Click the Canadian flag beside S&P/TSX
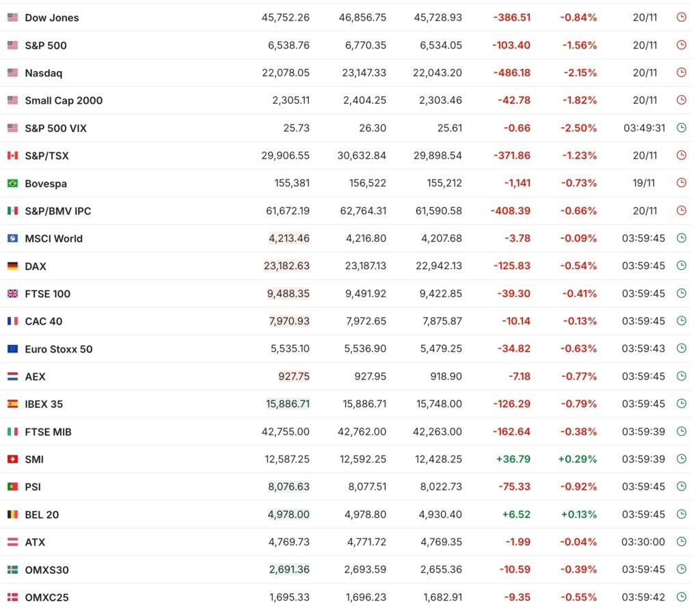Screen dimensions: 700x608 [12, 156]
